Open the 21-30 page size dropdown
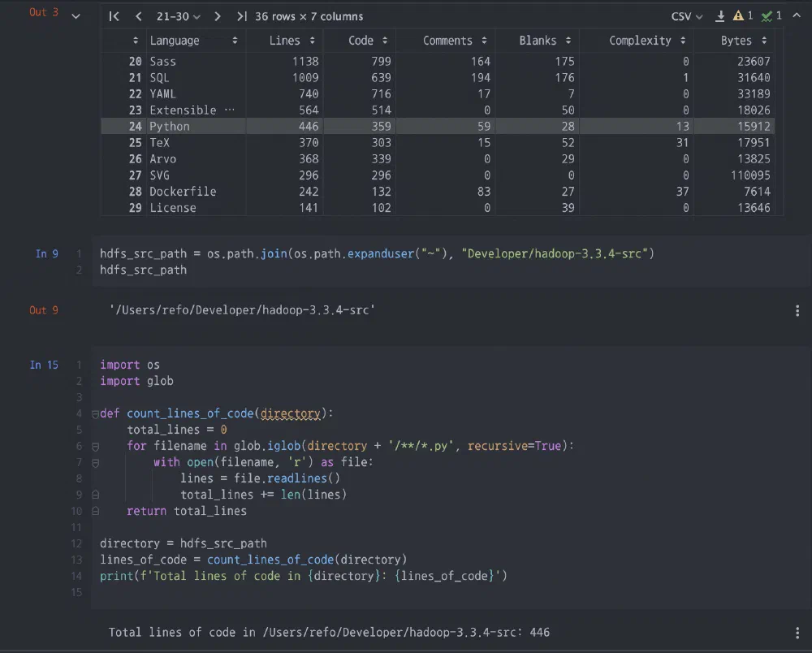Image resolution: width=812 pixels, height=653 pixels. coord(179,16)
